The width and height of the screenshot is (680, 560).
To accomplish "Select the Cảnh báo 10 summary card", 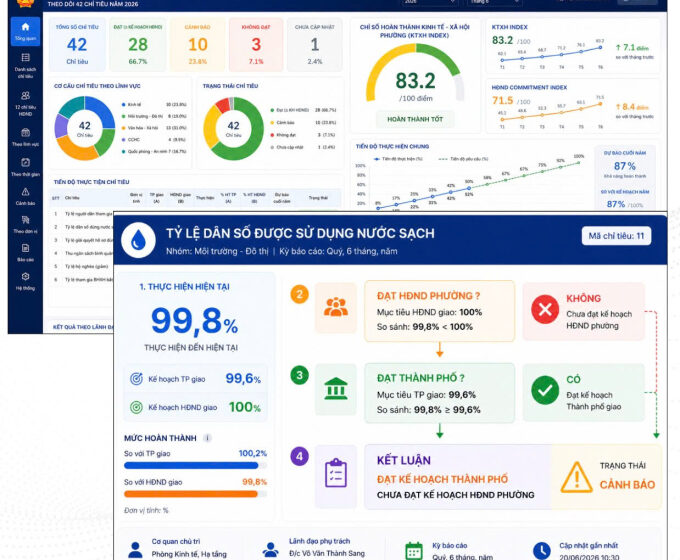I will pos(197,45).
